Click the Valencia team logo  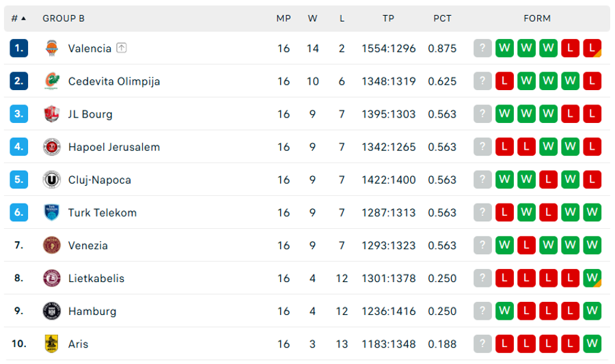coord(51,48)
